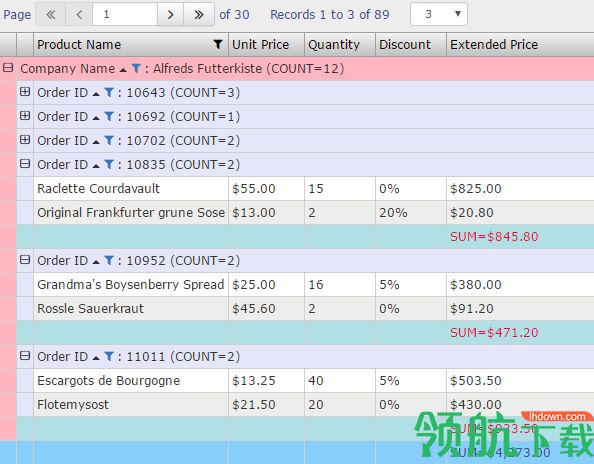
Task: Click the quantity 40 cell
Action: (x=340, y=381)
